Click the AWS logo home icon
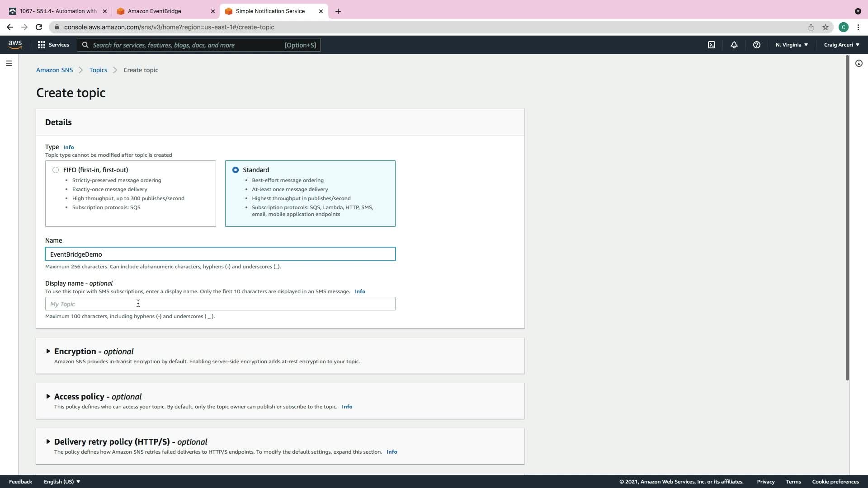Screen dimensions: 868x488 click(15, 44)
